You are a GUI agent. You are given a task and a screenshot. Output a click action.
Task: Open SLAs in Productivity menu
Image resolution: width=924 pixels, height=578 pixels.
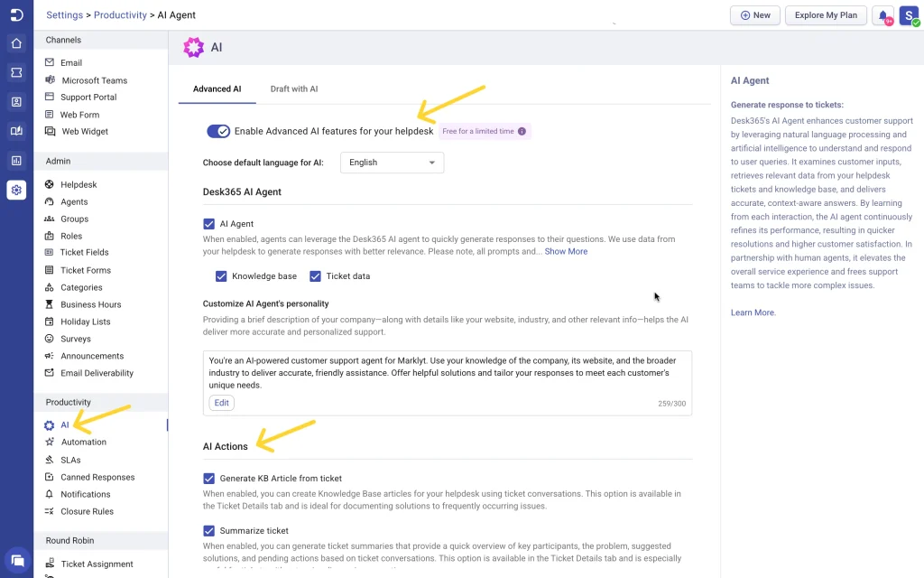coord(70,460)
